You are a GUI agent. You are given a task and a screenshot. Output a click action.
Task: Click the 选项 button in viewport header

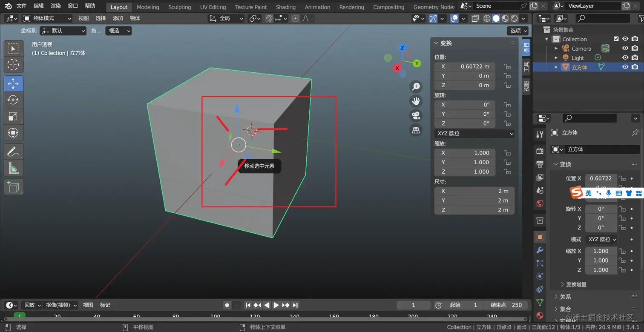point(518,31)
